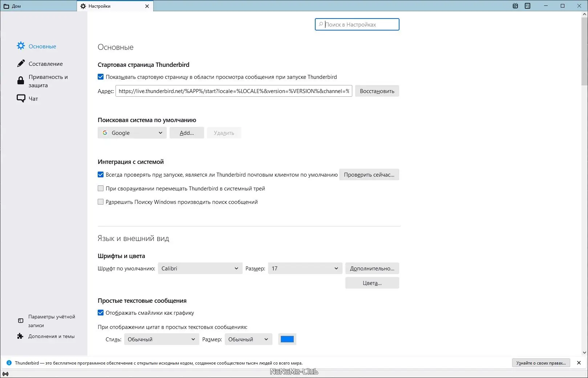Screen dimensions: 588x378
Task: Open the quote Стиль dropdown
Action: click(162, 339)
